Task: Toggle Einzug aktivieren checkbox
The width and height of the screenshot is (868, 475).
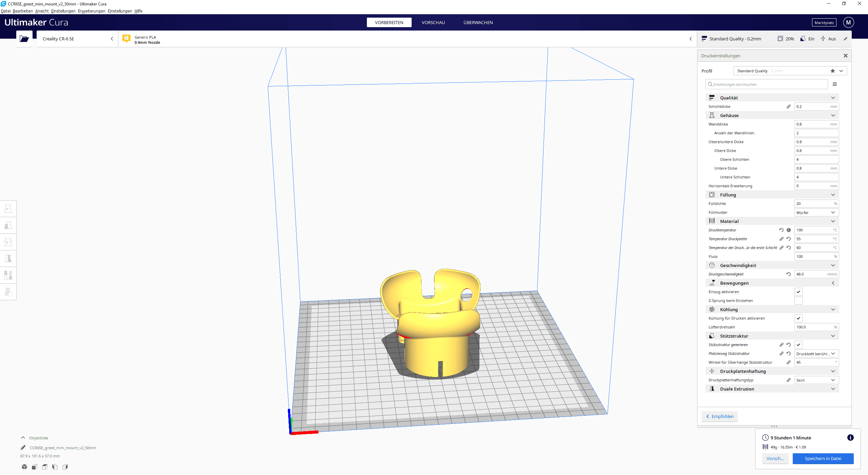Action: click(798, 292)
